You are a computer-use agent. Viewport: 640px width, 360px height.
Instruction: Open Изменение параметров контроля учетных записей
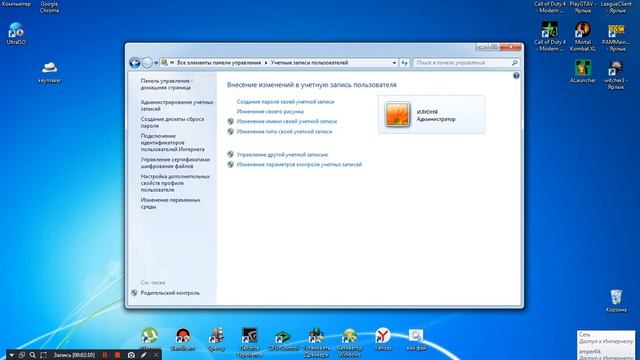click(x=299, y=164)
